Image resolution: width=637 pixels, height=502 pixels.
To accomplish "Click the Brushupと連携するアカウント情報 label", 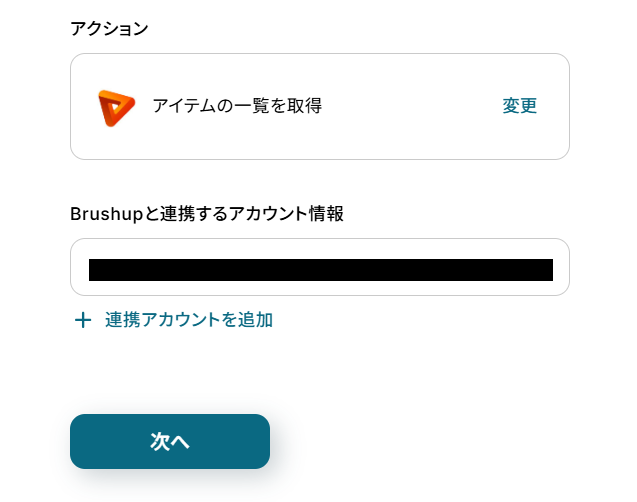I will point(207,213).
